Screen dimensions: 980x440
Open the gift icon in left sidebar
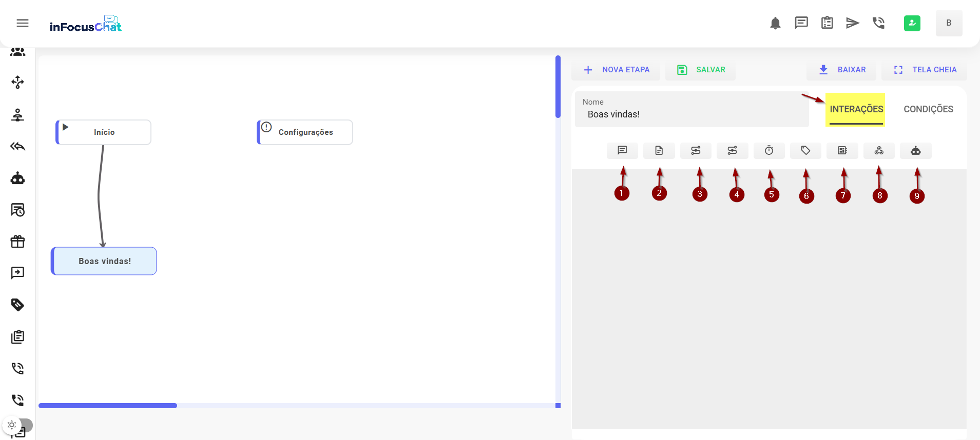(x=18, y=242)
